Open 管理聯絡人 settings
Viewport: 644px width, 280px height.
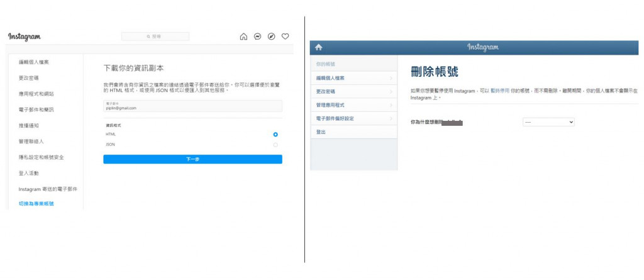[x=31, y=141]
